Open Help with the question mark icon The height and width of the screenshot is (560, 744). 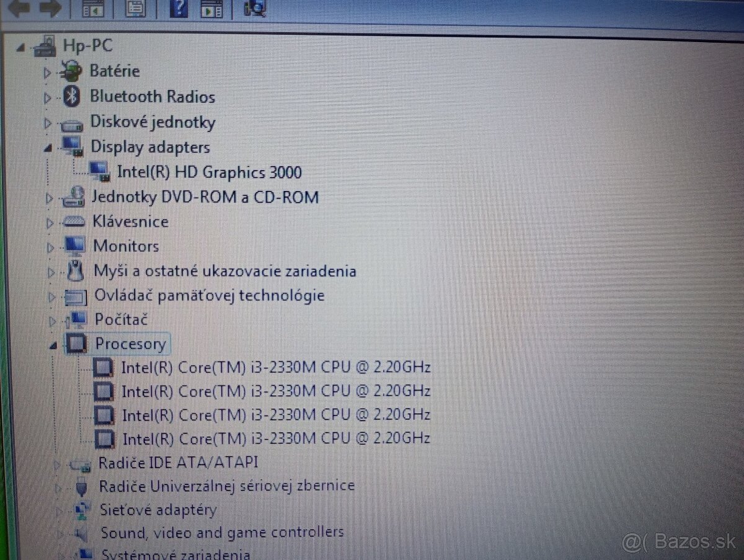pyautogui.click(x=179, y=8)
